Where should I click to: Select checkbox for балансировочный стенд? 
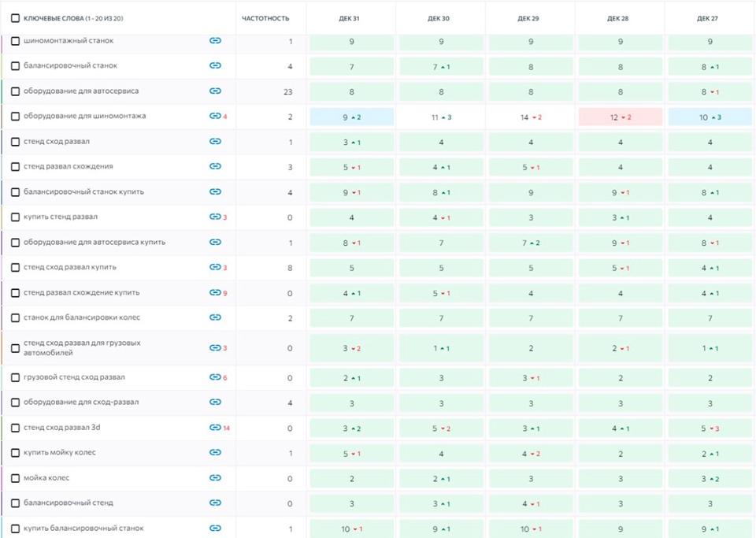(15, 503)
